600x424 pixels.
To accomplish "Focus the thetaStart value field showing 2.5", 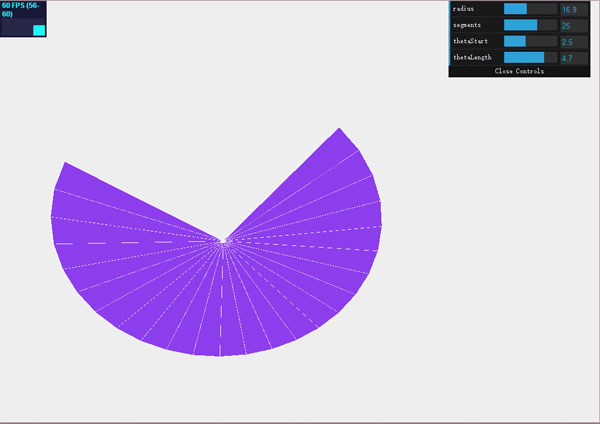I will (573, 41).
